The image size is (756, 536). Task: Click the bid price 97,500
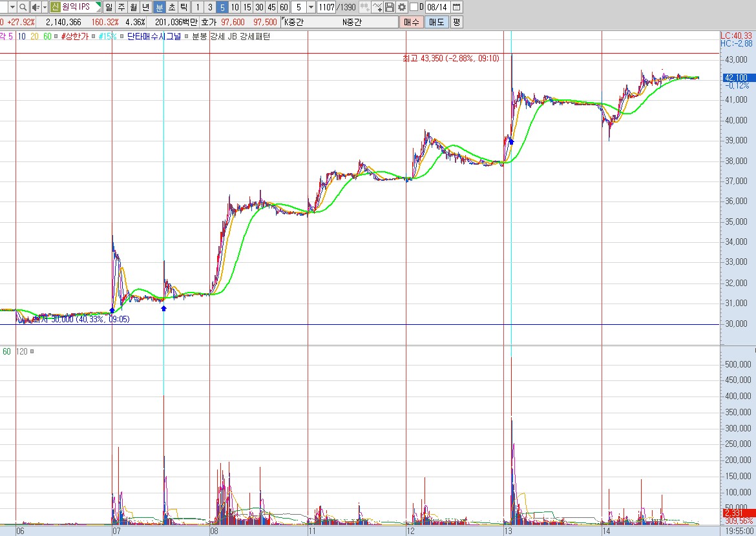coord(265,22)
